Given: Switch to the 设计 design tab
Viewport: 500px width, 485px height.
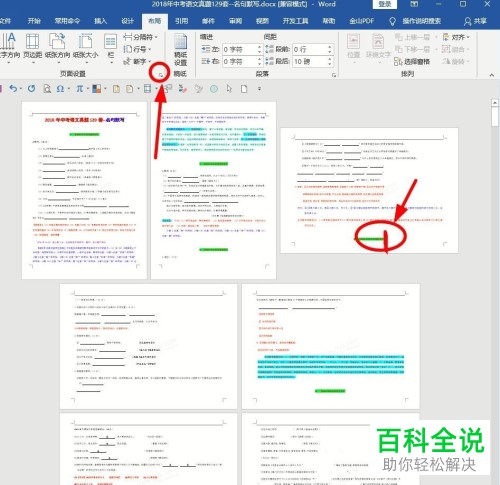Looking at the screenshot, I should (x=128, y=21).
